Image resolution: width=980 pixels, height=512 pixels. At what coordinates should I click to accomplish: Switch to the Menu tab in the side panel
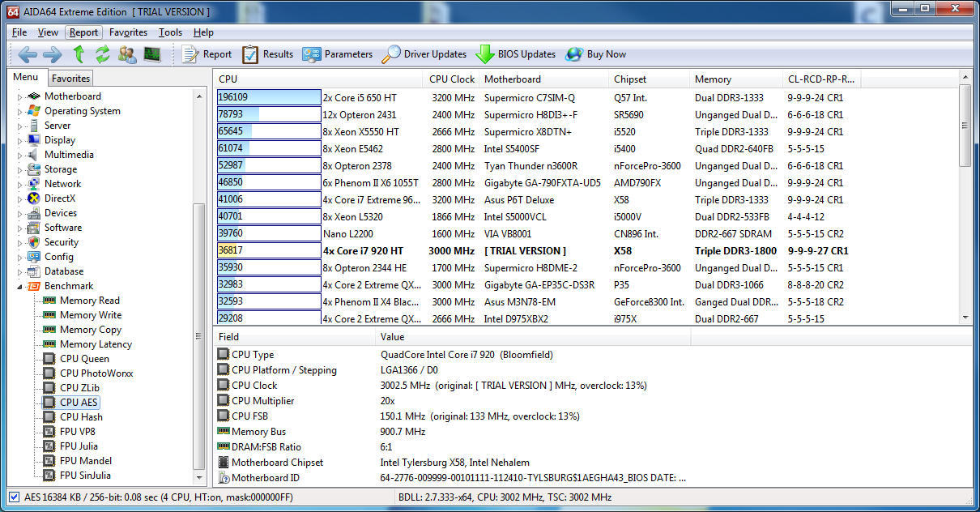[x=26, y=78]
